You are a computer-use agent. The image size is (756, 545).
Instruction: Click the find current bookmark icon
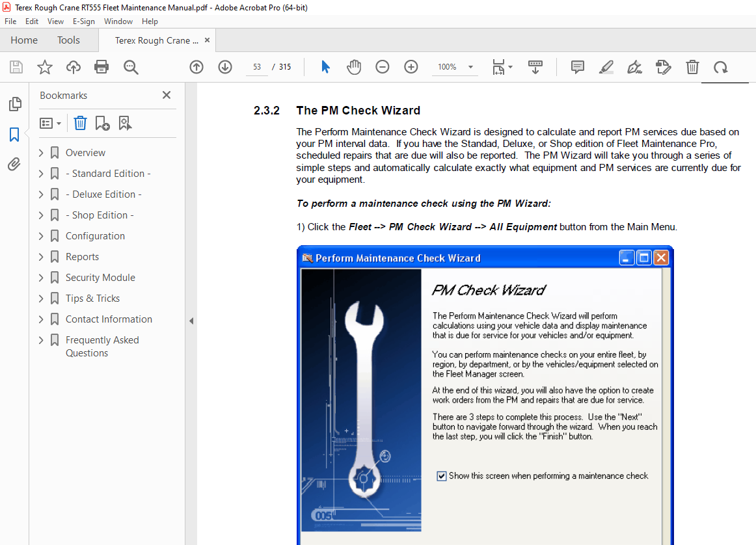125,124
